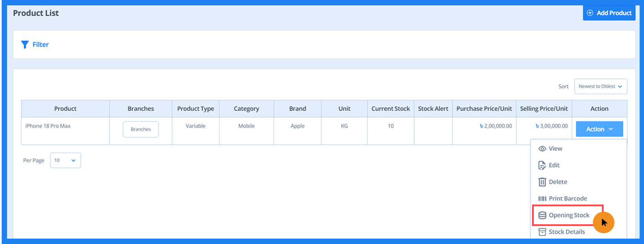This screenshot has height=244, width=644.
Task: Click the Selling Price/Unit column header
Action: [x=544, y=109]
